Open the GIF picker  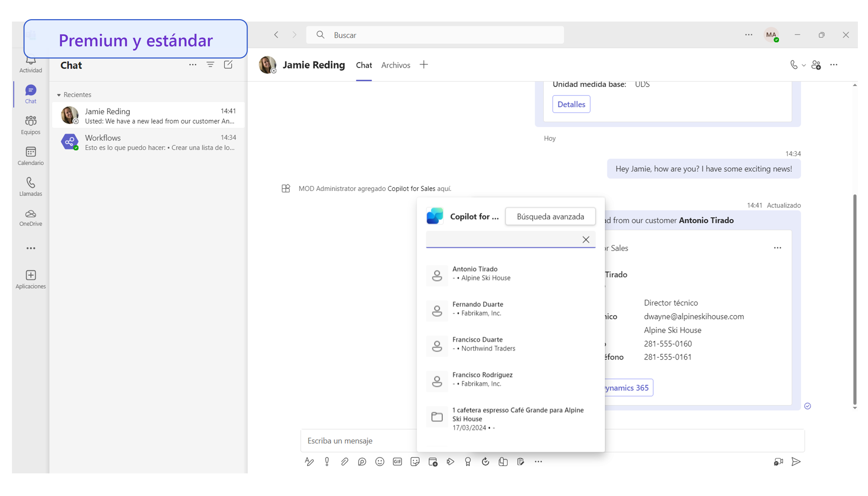tap(397, 462)
